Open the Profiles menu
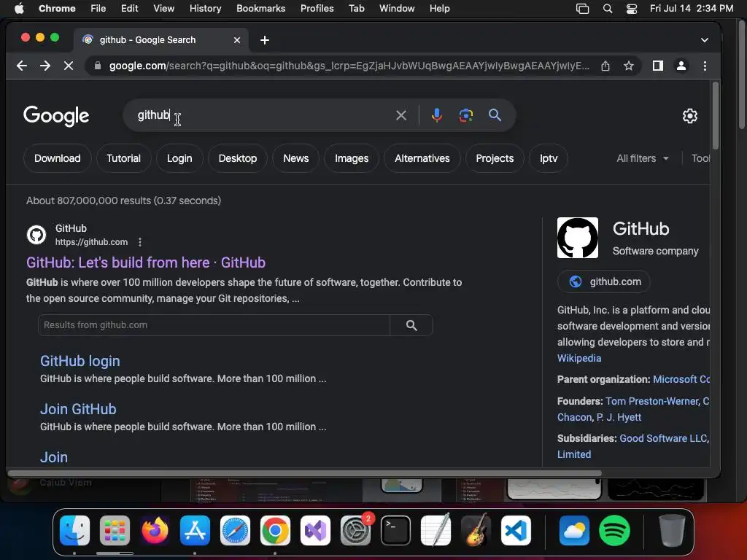 coord(317,9)
